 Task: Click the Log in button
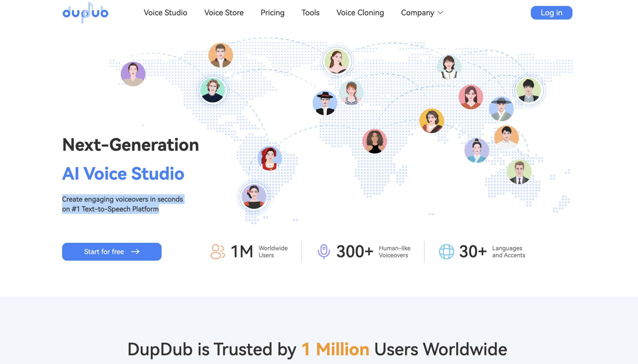coord(551,12)
